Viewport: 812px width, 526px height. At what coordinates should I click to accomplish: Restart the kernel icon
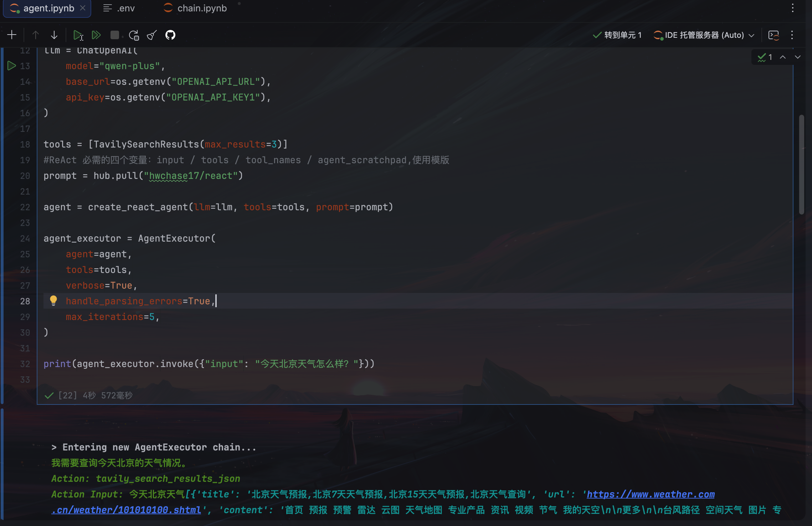[134, 35]
